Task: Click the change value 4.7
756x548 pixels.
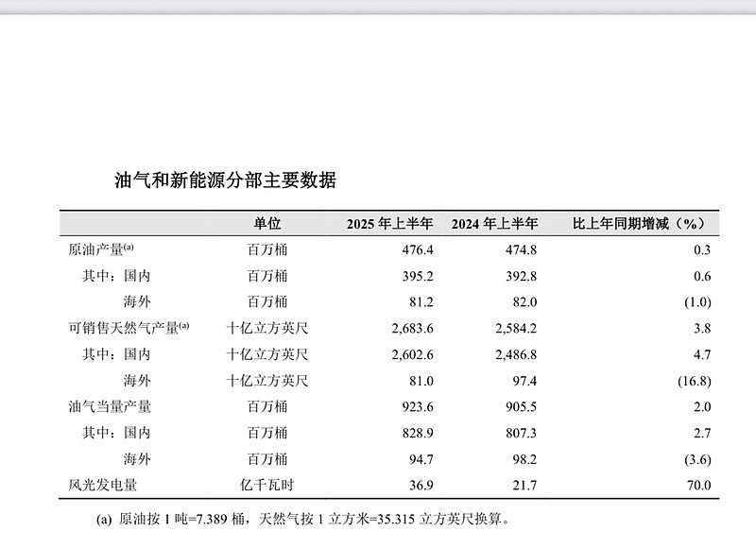Action: coord(702,354)
